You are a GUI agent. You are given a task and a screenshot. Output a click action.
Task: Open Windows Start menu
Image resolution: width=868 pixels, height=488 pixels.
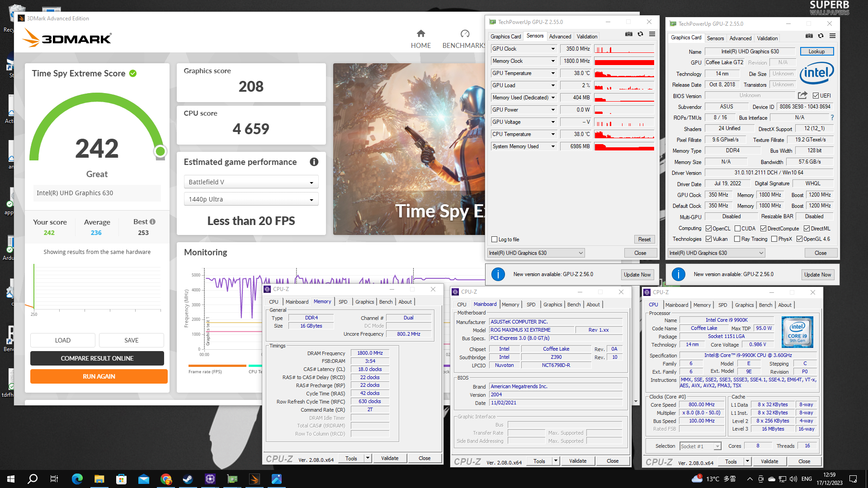pos(11,479)
